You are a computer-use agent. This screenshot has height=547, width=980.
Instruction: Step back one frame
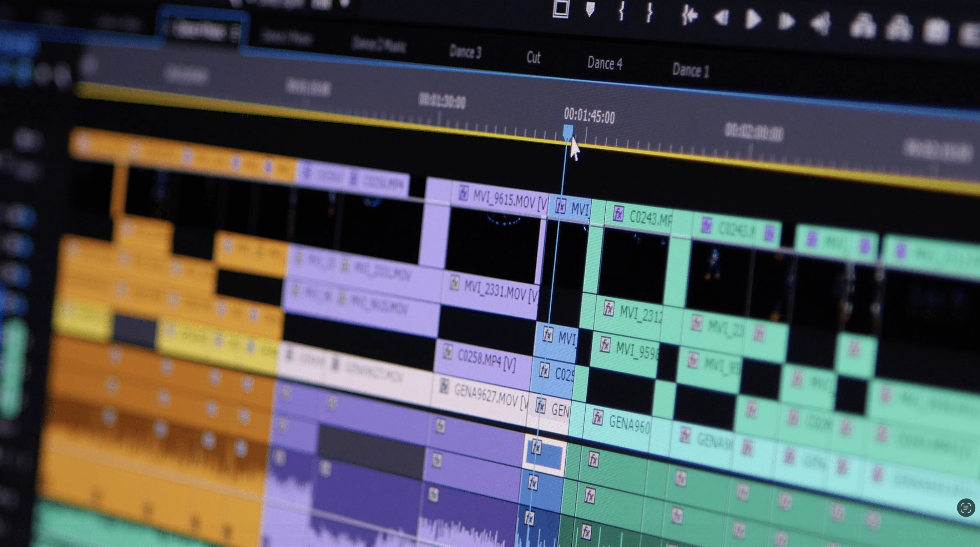tap(721, 17)
